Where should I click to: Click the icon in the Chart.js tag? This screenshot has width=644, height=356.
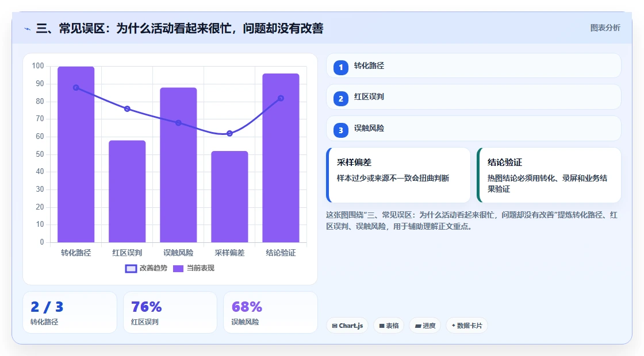point(335,326)
